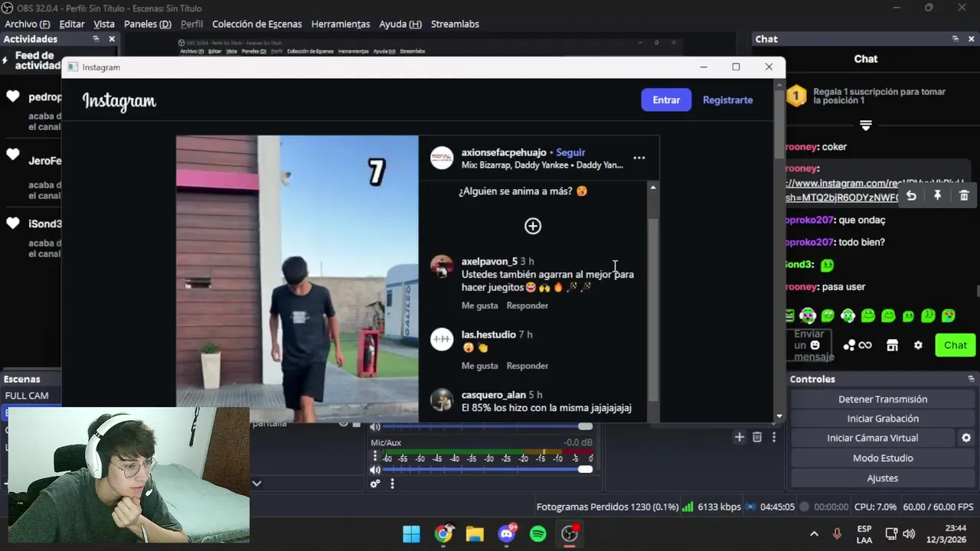
Task: Open the Colección de Escenas menu
Action: [256, 24]
